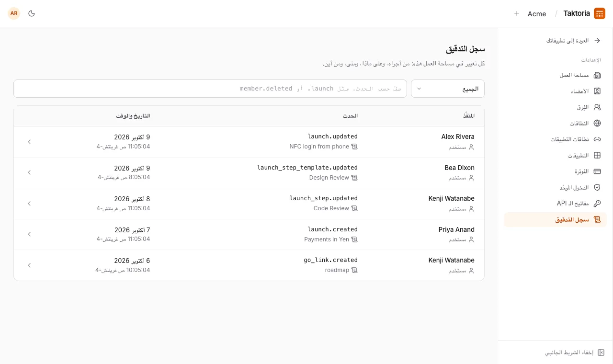Open the الجميع filter dropdown
Image resolution: width=613 pixels, height=364 pixels.
pos(448,89)
